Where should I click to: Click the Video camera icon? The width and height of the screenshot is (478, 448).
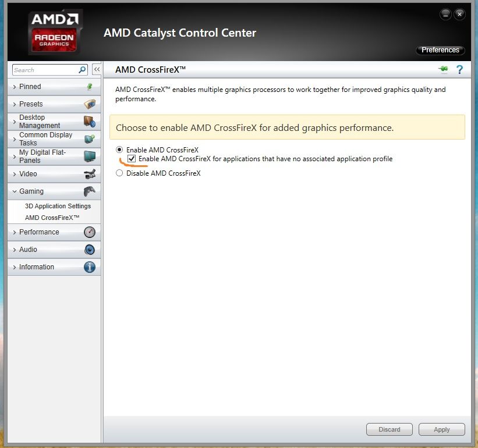coord(90,174)
